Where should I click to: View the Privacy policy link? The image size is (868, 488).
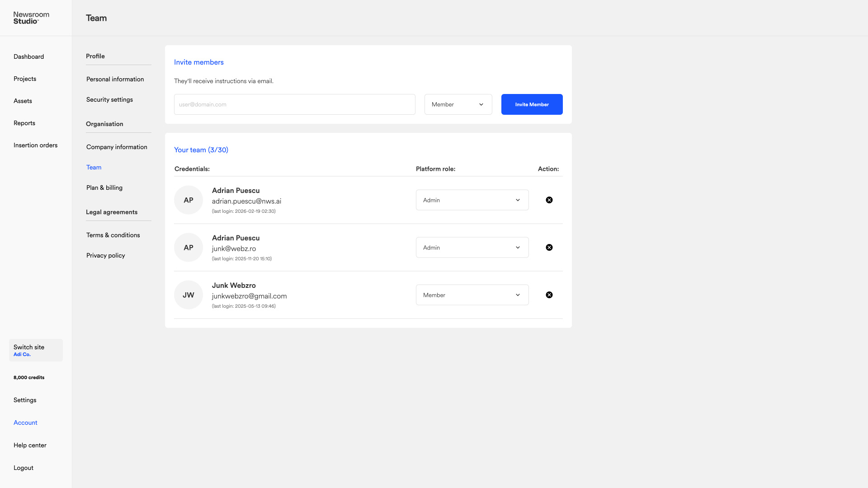[x=105, y=255]
